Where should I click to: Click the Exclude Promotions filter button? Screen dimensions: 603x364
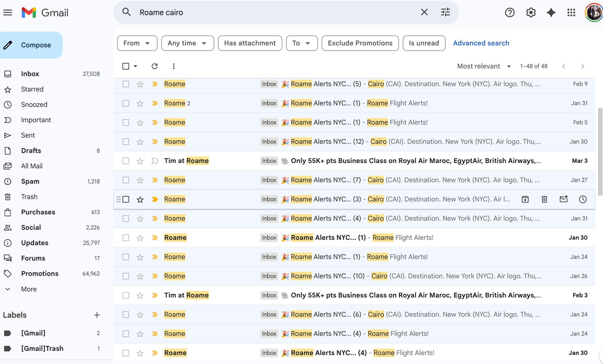click(360, 43)
